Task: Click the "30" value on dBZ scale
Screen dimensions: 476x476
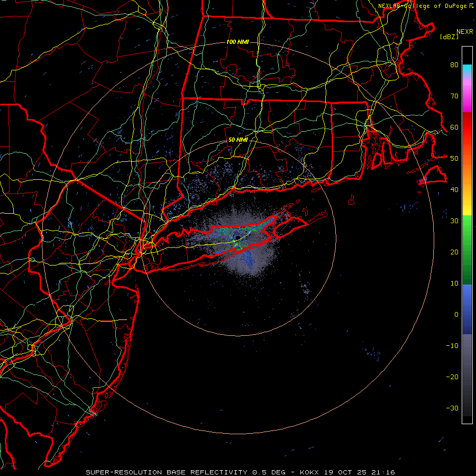Action: pyautogui.click(x=454, y=221)
